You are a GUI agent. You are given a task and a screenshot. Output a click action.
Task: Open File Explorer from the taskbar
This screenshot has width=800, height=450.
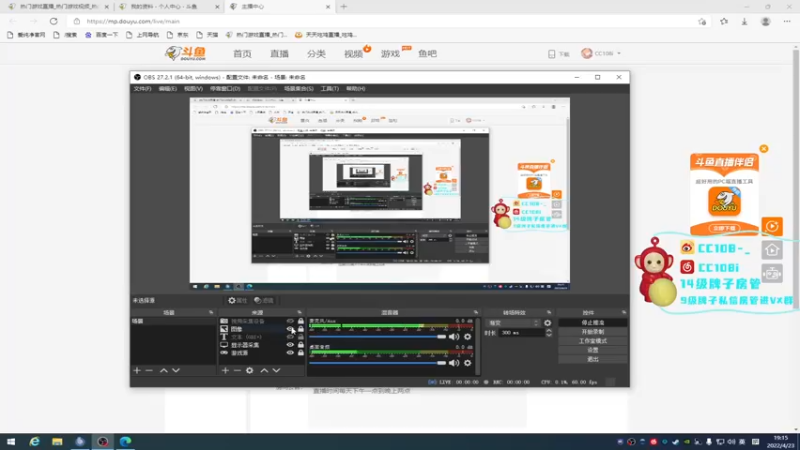pyautogui.click(x=57, y=441)
